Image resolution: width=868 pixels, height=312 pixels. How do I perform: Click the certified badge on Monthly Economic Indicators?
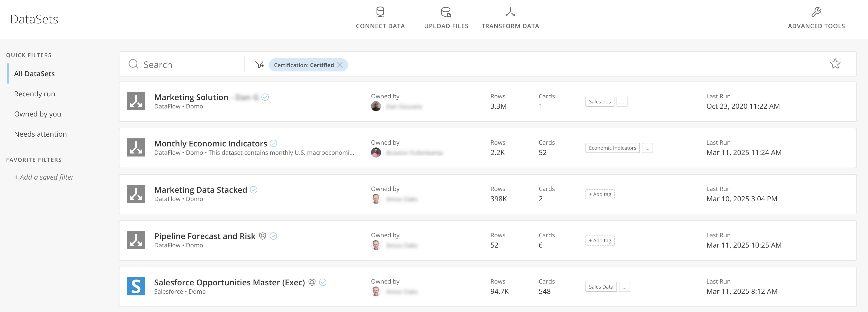(x=274, y=143)
